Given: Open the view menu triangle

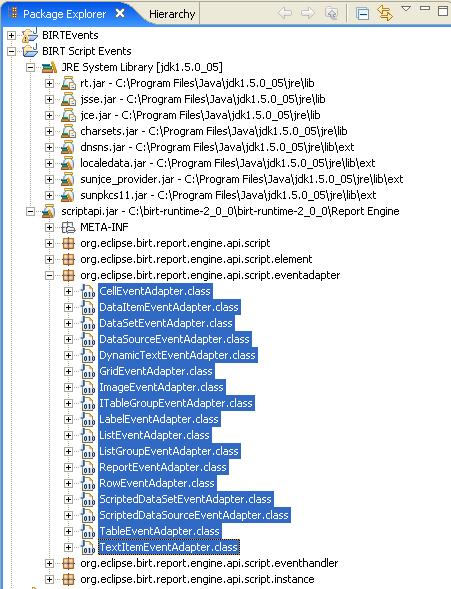Looking at the screenshot, I should pos(406,8).
